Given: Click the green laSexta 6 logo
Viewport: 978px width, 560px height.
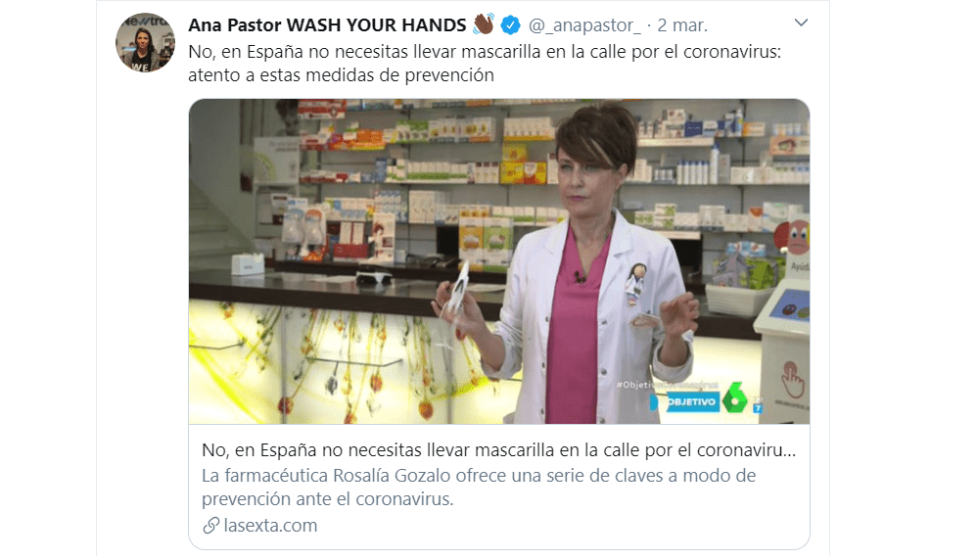Looking at the screenshot, I should pos(734,397).
